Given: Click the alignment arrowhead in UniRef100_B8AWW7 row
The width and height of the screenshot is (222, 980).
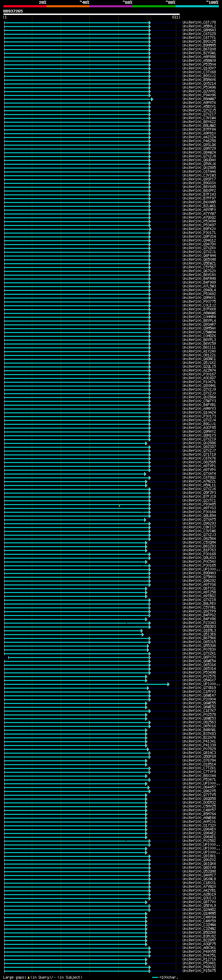Looking at the screenshot, I should [152, 99].
